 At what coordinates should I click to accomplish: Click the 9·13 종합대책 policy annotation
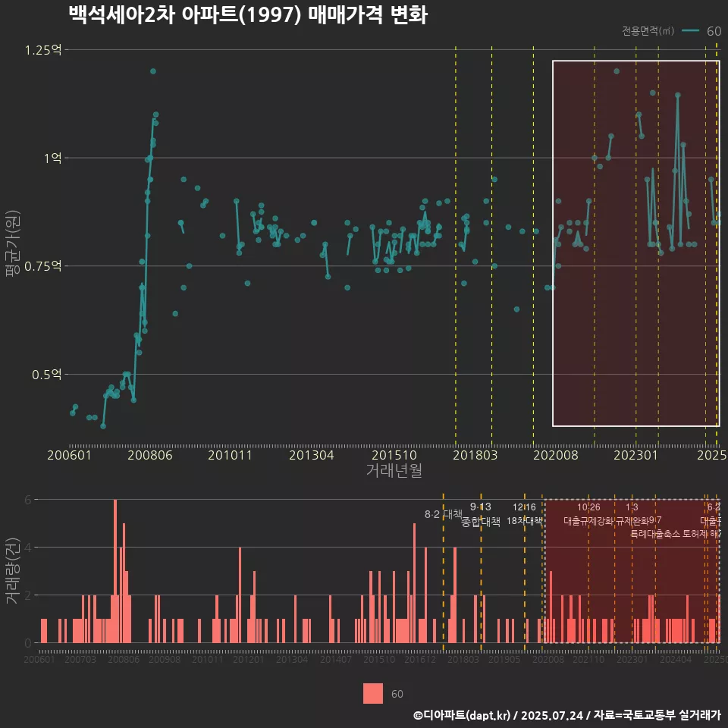(481, 514)
